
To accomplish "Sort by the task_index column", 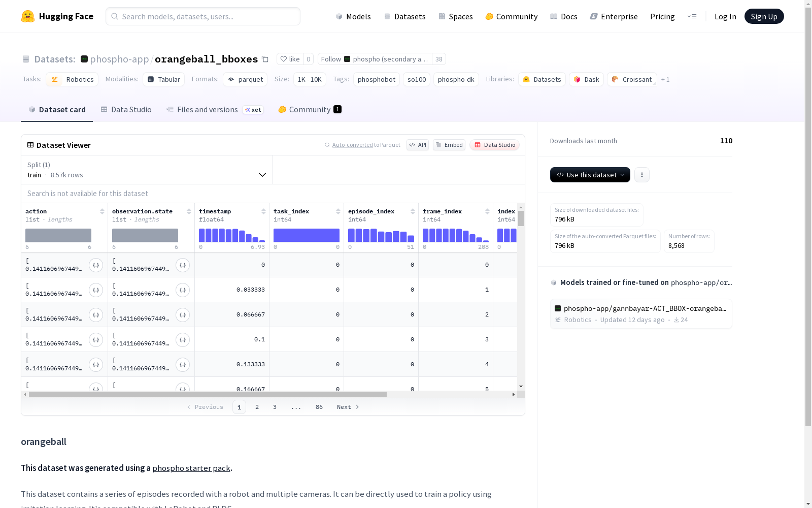I will pyautogui.click(x=338, y=211).
